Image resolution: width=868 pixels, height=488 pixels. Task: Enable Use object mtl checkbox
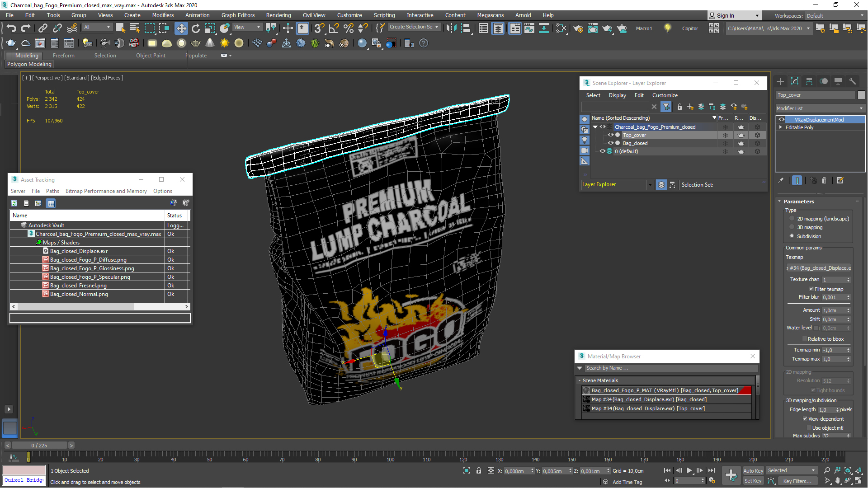tap(809, 428)
